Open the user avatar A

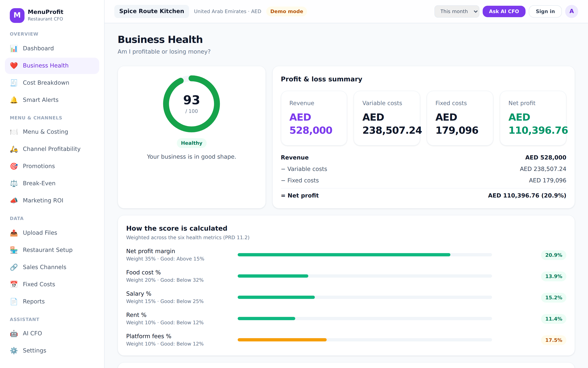(x=571, y=11)
